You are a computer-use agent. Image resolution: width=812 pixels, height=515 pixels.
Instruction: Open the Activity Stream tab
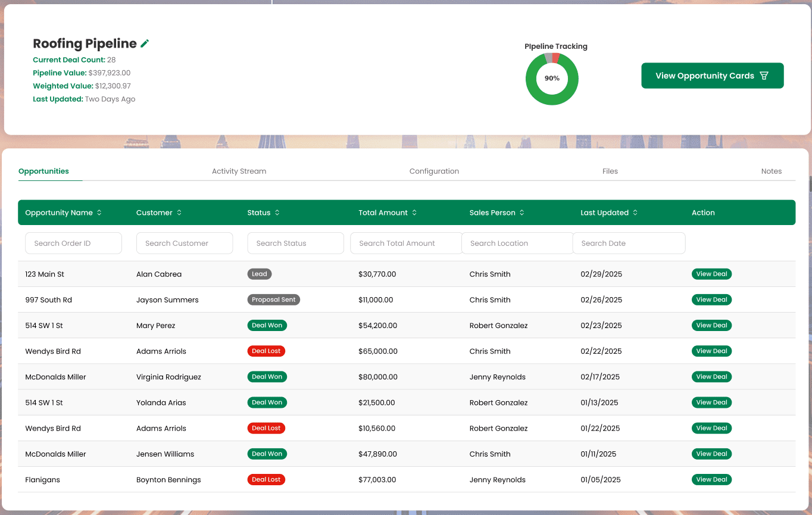tap(239, 171)
